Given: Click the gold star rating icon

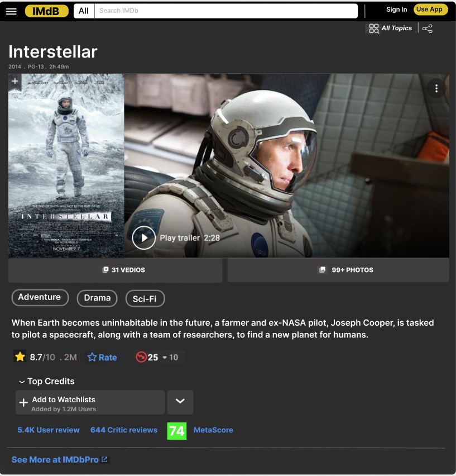Looking at the screenshot, I should point(20,356).
